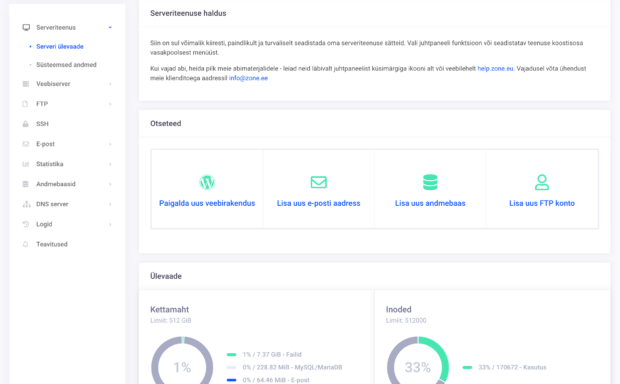Click the info@zone.ee email link

[248, 78]
